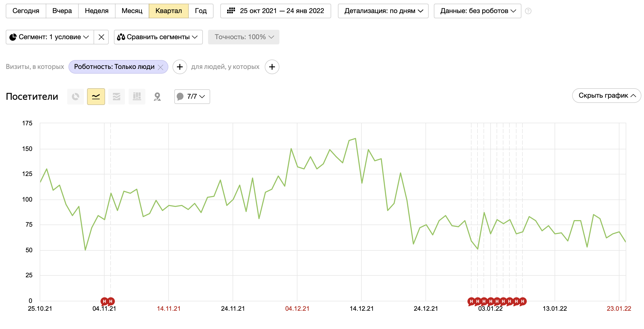Viewport: 644px width, 329px height.
Task: Open 'Данные: без роботов' dropdown
Action: coord(477,11)
